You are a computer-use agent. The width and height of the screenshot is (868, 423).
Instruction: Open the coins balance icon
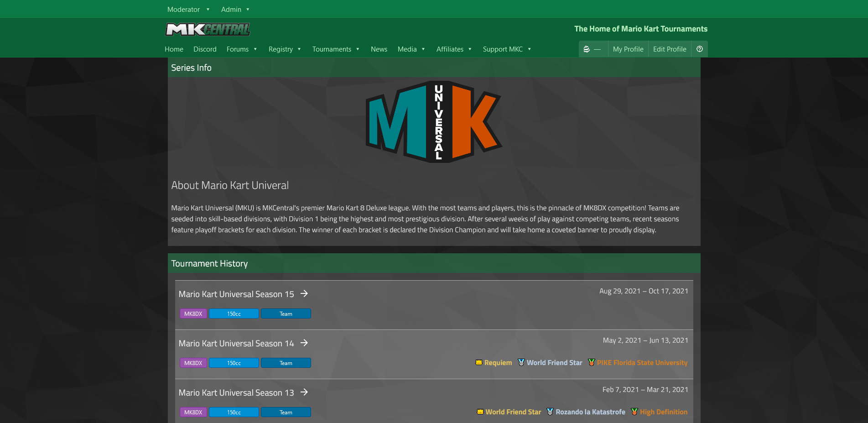587,49
